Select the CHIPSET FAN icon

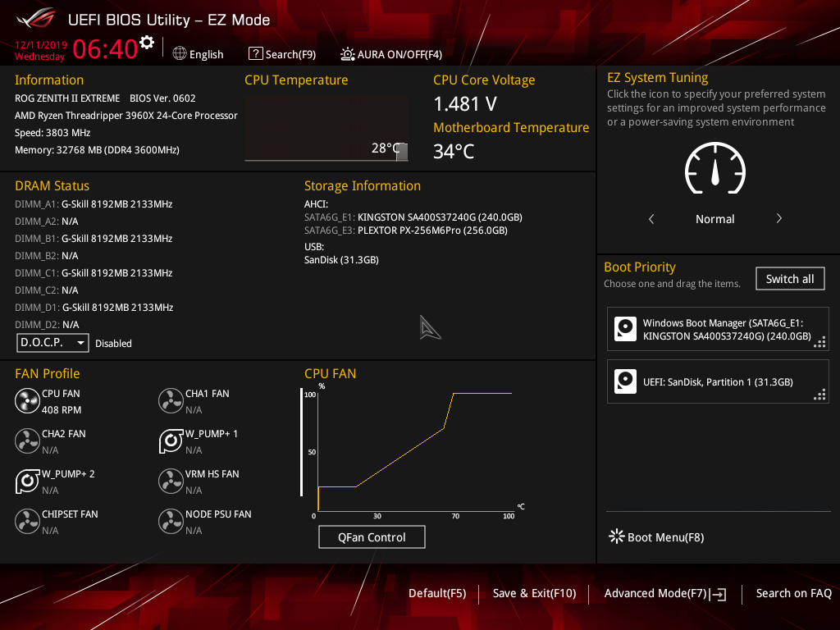(x=26, y=521)
